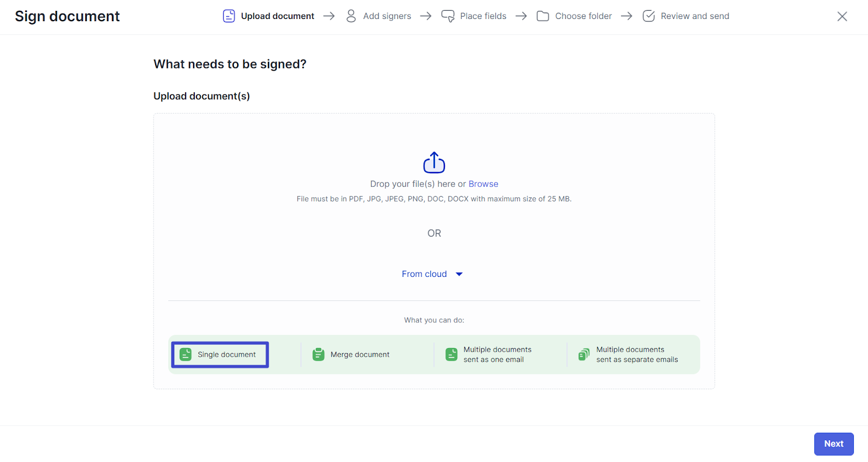Click the Place fields step icon
The width and height of the screenshot is (868, 462).
point(448,16)
